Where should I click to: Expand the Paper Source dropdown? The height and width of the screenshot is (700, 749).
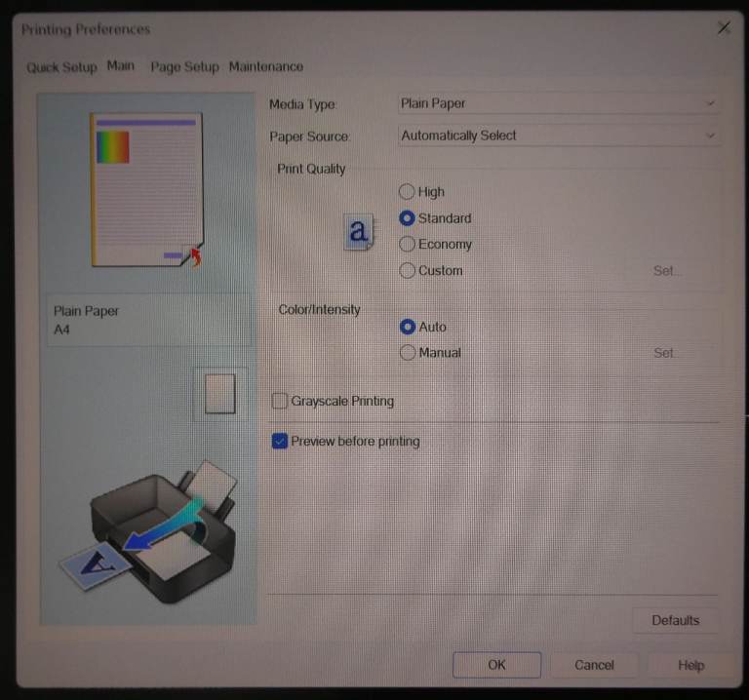[558, 136]
